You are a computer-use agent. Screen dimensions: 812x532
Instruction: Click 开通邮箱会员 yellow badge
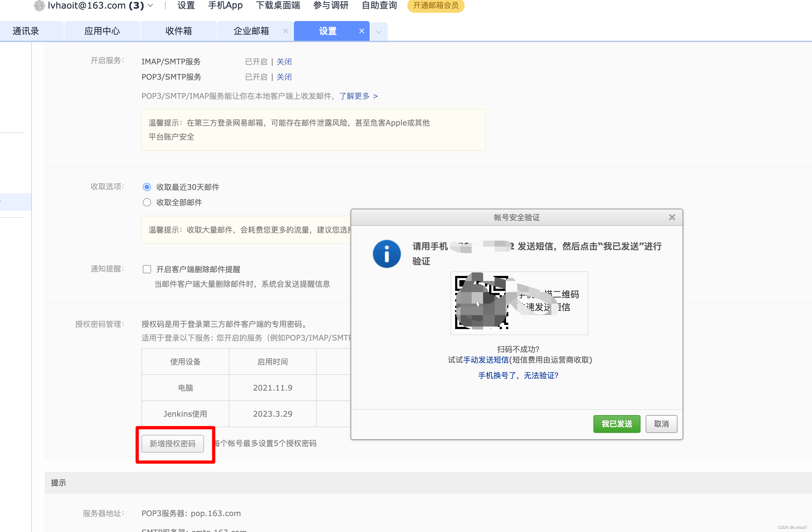[x=435, y=5]
